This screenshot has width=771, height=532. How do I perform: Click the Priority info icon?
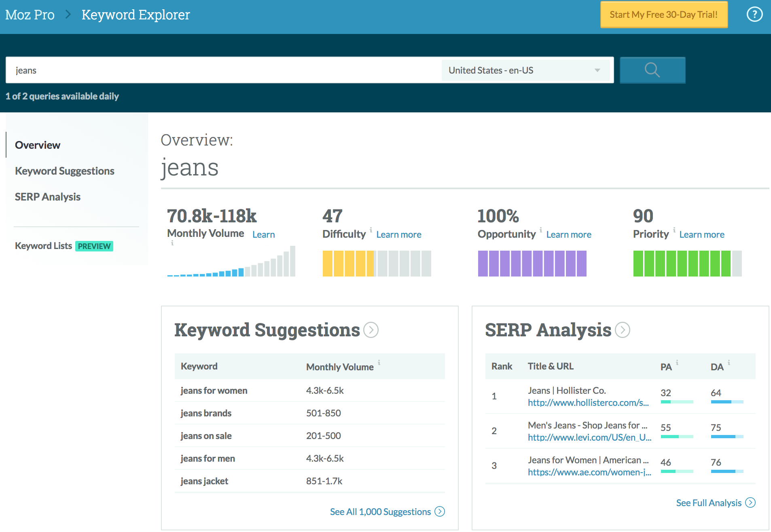(x=674, y=230)
